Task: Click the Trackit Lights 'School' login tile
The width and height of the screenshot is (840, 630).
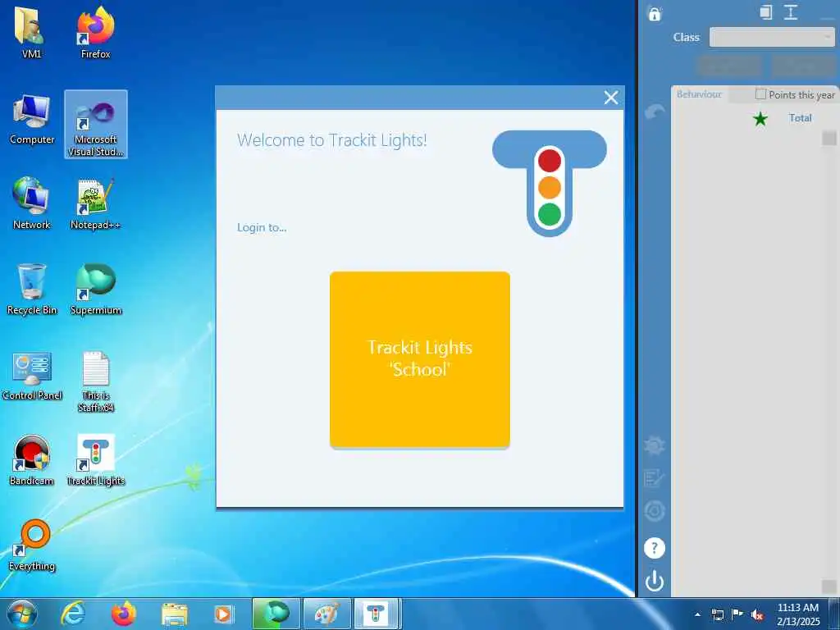Action: pos(419,359)
